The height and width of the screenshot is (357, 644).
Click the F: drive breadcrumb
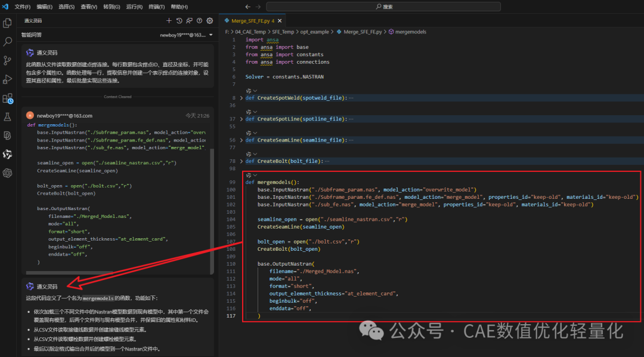(227, 32)
